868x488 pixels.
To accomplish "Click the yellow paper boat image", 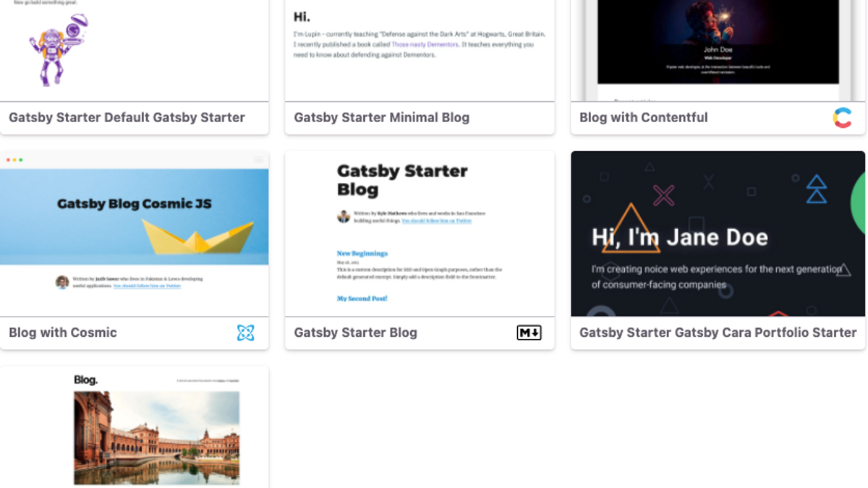I will click(197, 236).
